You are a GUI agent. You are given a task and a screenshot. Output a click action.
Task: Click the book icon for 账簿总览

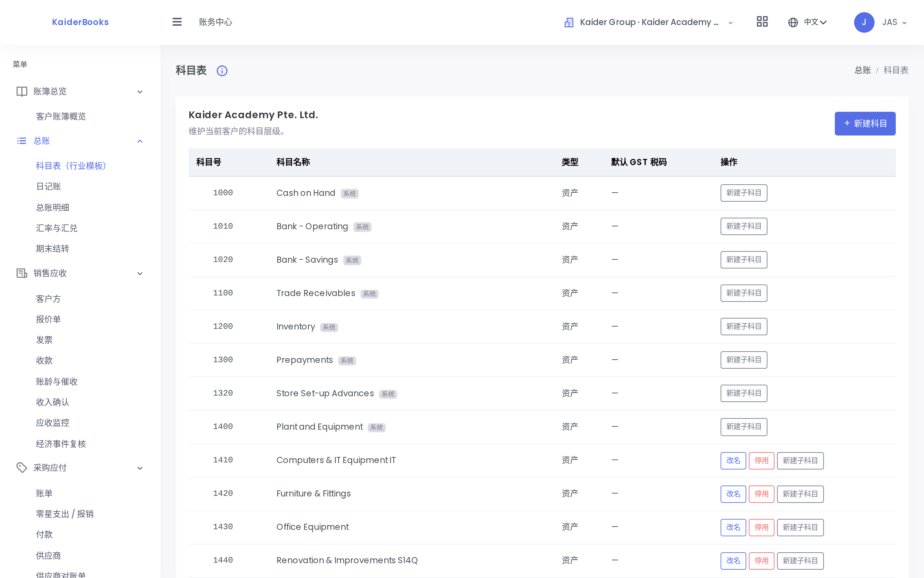(22, 92)
